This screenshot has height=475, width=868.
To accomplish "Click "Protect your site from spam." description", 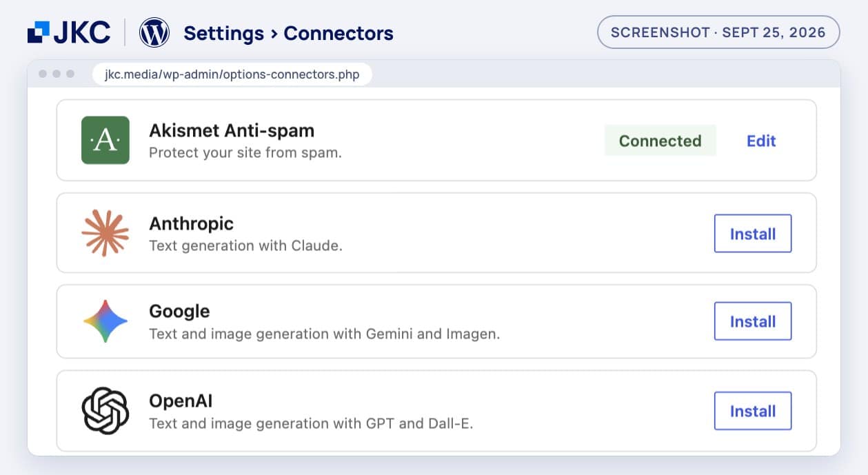I will (x=245, y=152).
